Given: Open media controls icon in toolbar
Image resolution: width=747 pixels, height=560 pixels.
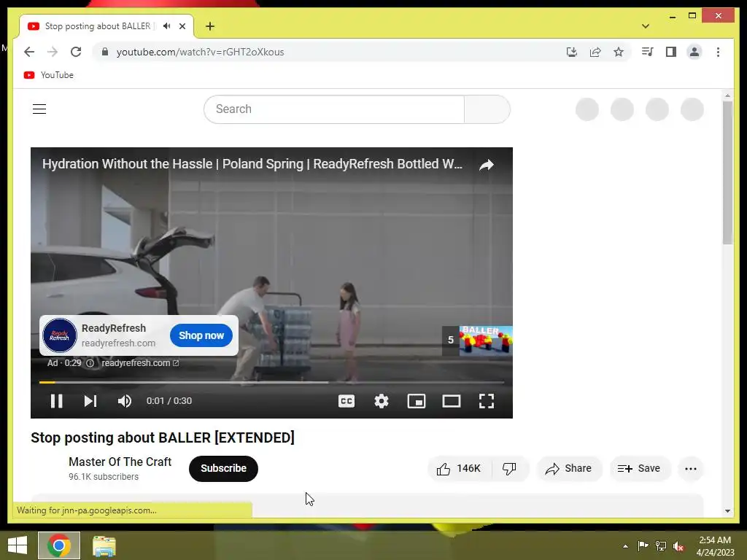Looking at the screenshot, I should click(648, 52).
